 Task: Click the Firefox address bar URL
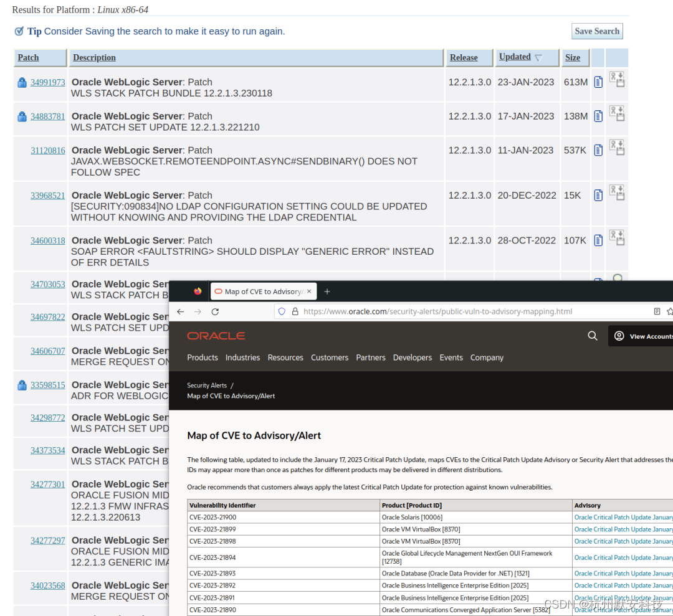point(437,312)
